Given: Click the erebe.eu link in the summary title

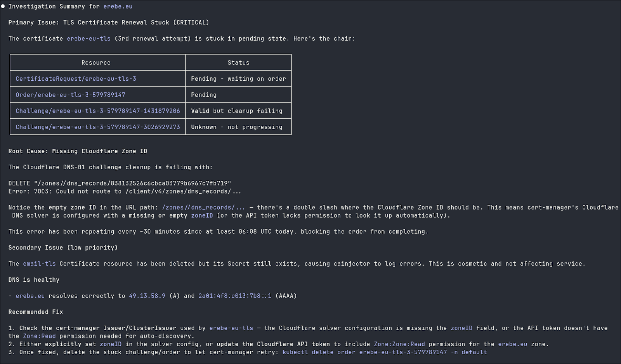Looking at the screenshot, I should tap(118, 7).
